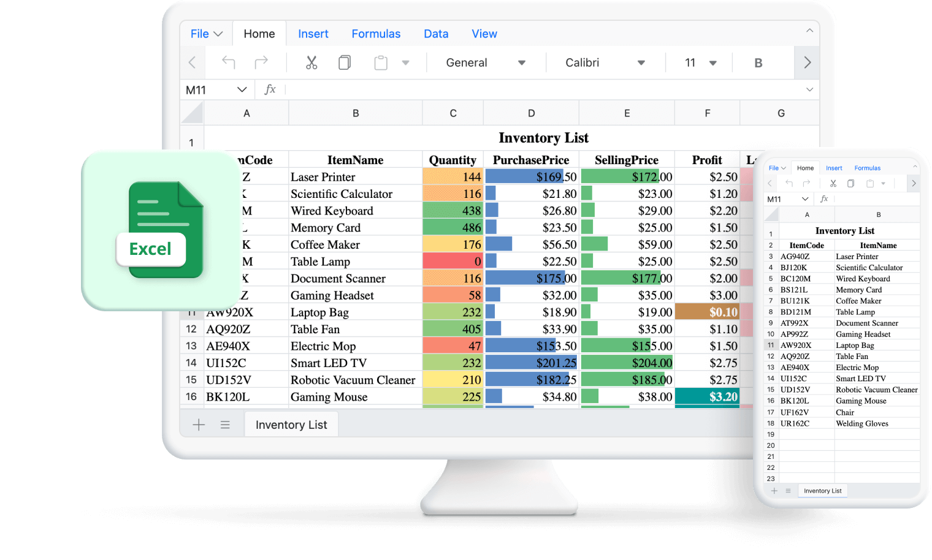Undo the last action with the left arrow
This screenshot has width=932, height=560.
click(227, 62)
